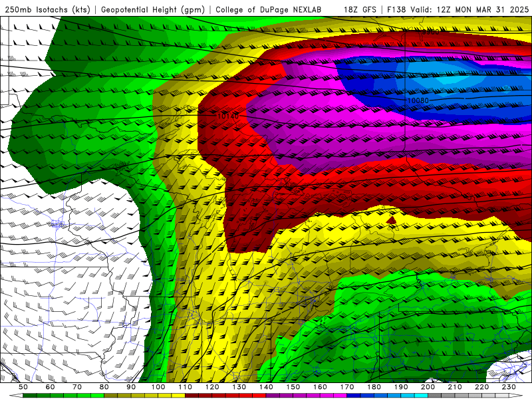This screenshot has height=399, width=532.
Task: Click the 200 legend number
Action: (x=428, y=387)
